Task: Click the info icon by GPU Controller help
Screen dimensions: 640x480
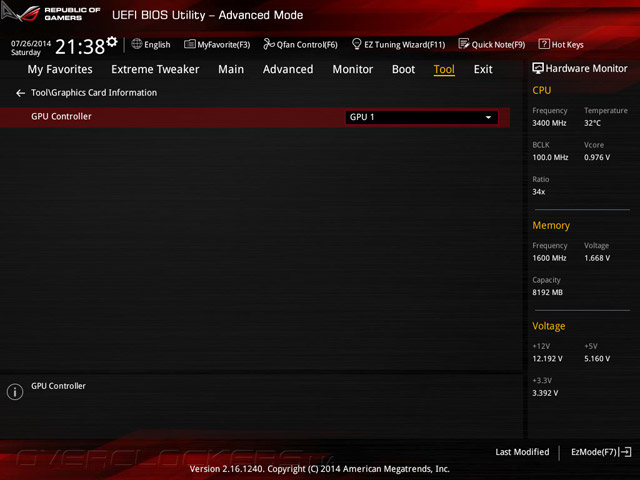Action: pos(15,392)
